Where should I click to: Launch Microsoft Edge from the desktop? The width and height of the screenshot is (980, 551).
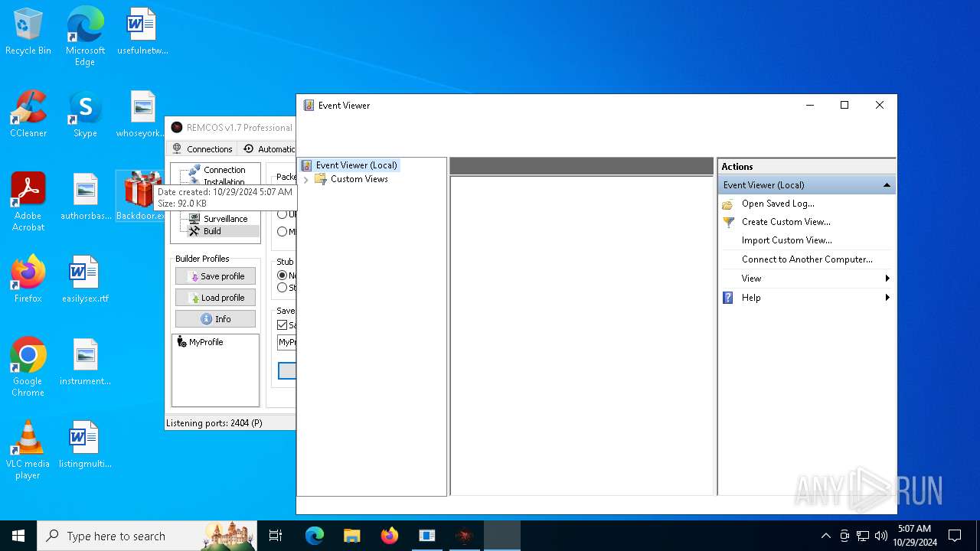click(85, 37)
